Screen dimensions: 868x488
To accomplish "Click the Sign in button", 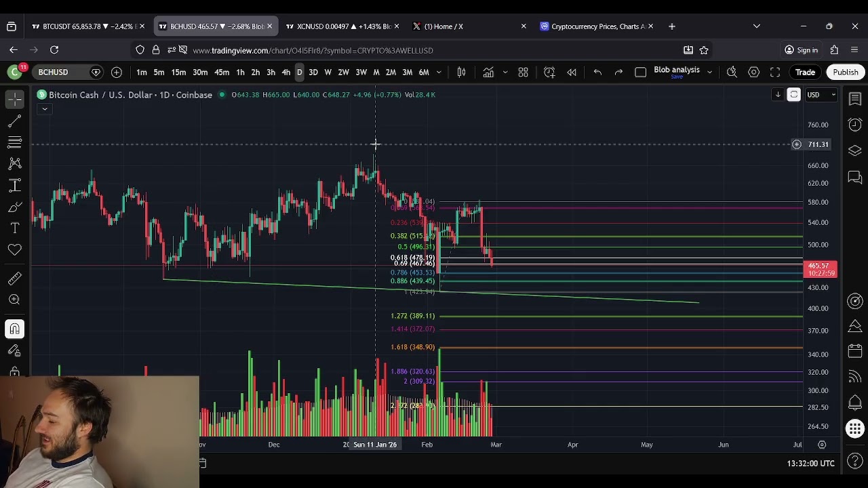I will click(x=801, y=50).
